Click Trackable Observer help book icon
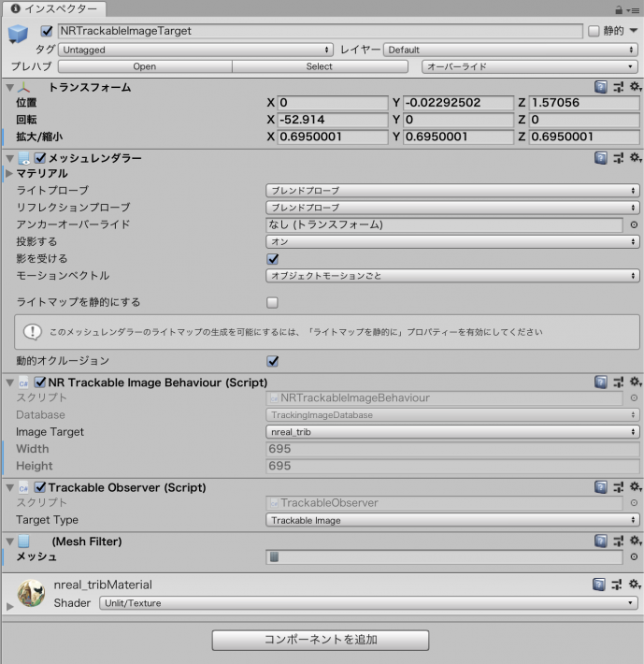 (600, 487)
